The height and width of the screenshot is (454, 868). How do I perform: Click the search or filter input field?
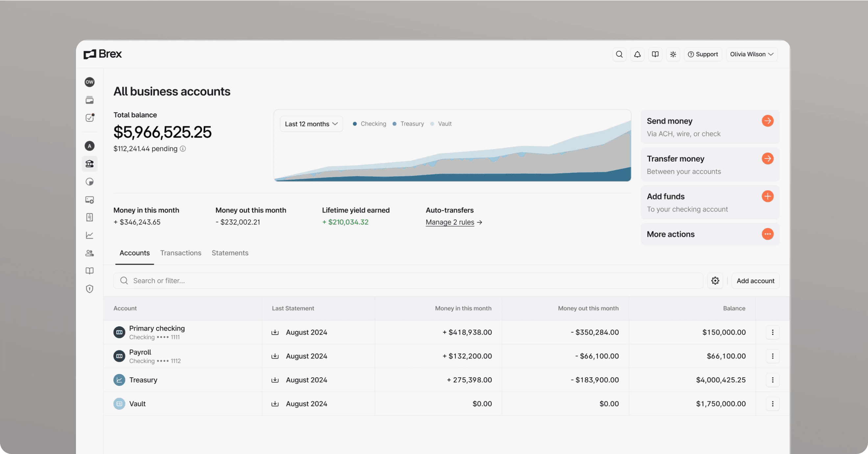point(303,280)
